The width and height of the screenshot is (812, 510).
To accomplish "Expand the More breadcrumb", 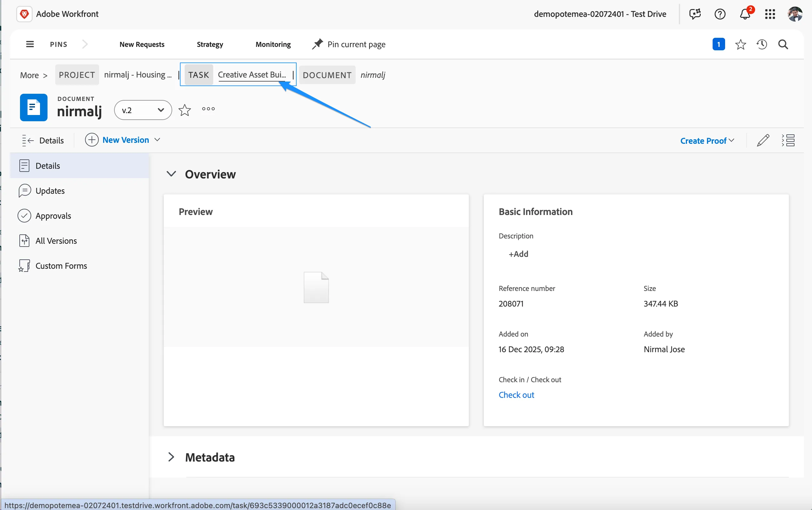I will [x=33, y=75].
